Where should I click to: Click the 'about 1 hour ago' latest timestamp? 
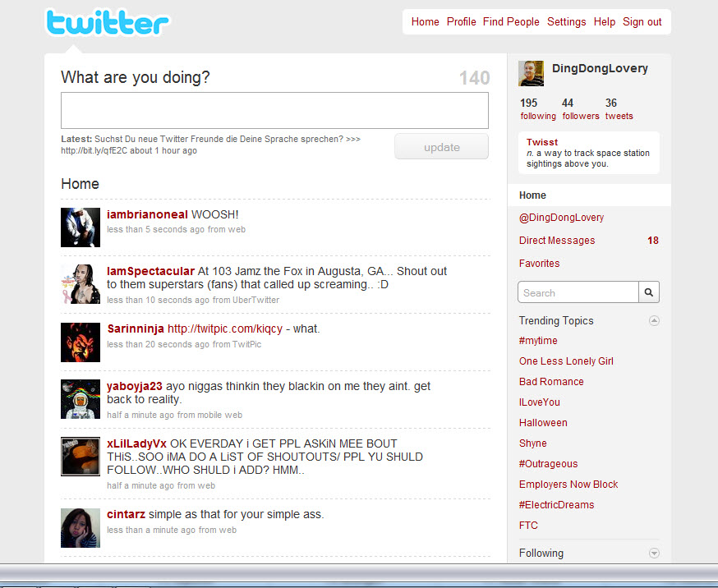[163, 150]
